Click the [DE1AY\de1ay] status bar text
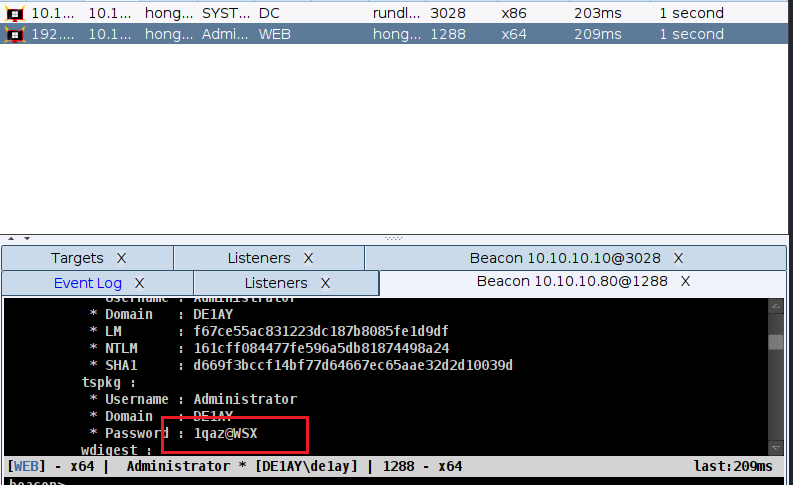 306,466
